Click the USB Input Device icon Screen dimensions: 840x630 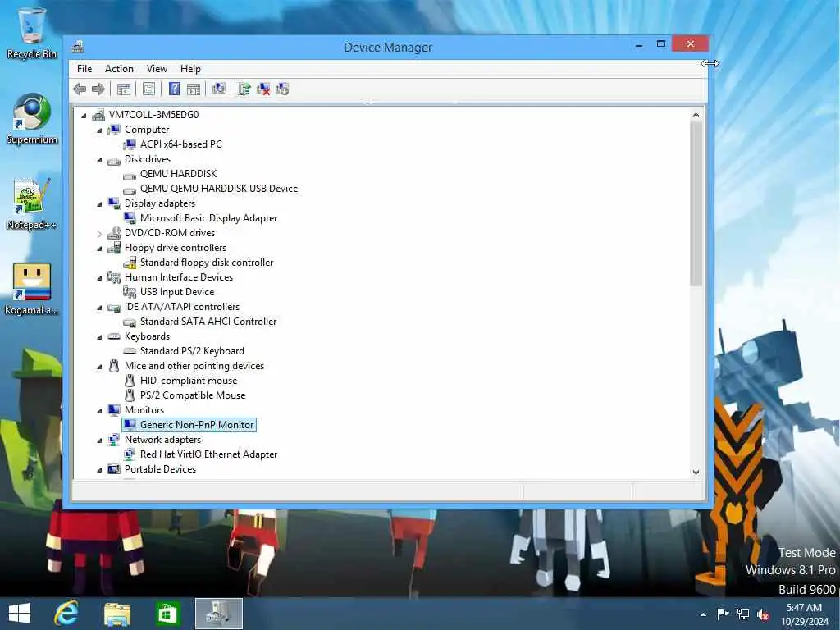pos(129,292)
